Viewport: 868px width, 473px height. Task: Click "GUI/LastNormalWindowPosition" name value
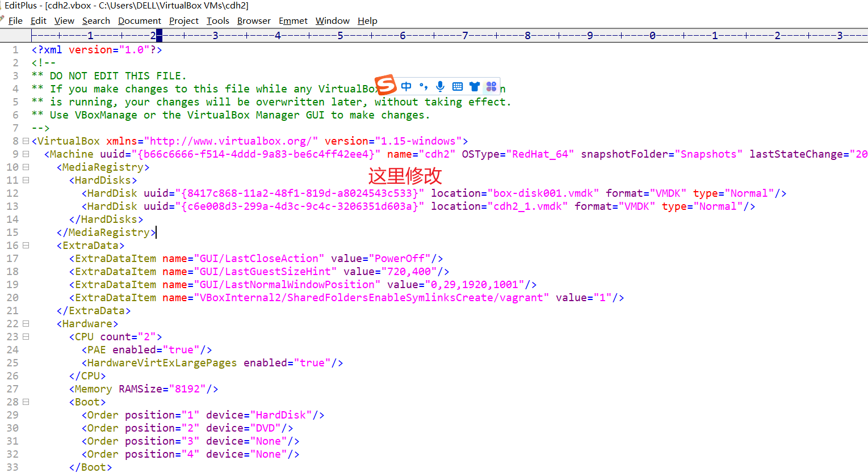(x=287, y=285)
